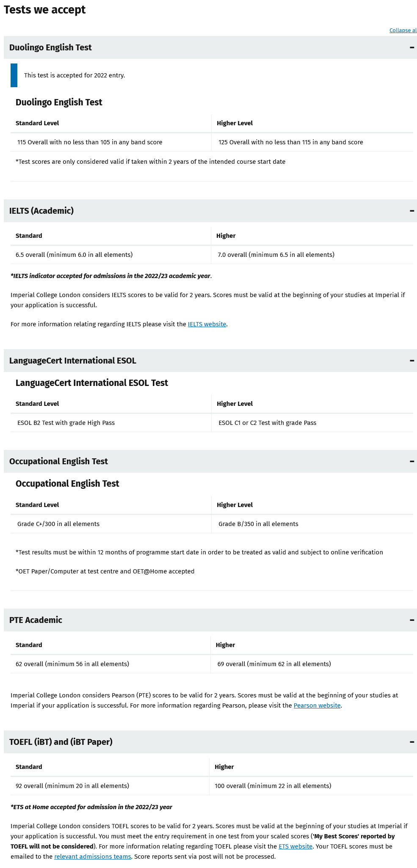
Task: Click minus icon on PTE Academic header
Action: (x=412, y=620)
